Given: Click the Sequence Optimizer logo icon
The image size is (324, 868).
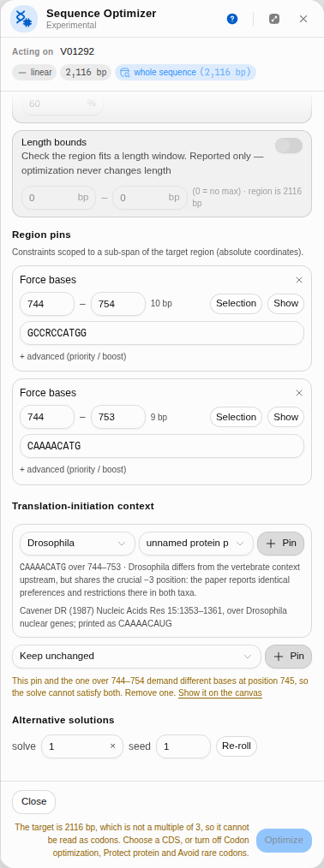Looking at the screenshot, I should coord(24,19).
